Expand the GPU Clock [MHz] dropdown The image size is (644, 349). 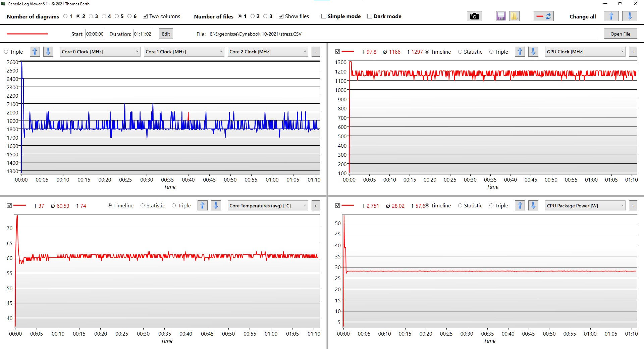pyautogui.click(x=585, y=52)
